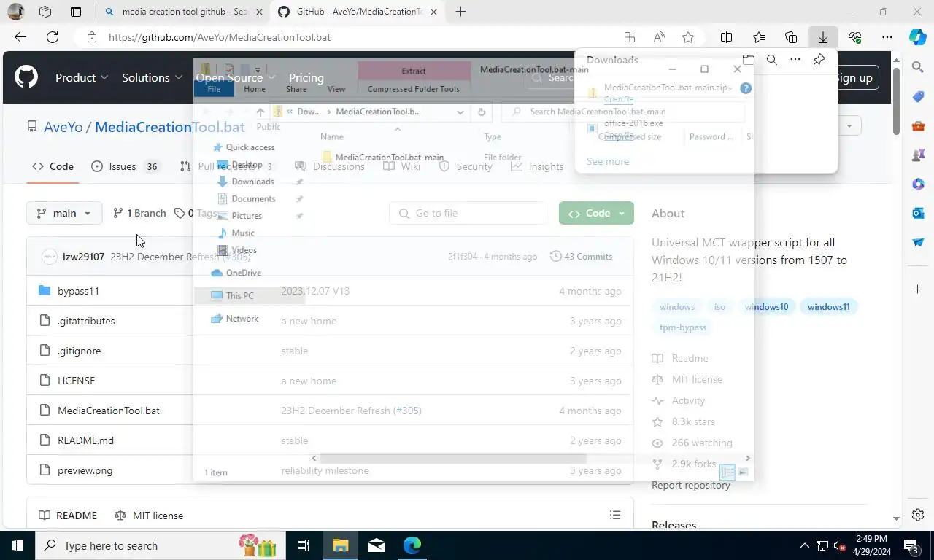This screenshot has width=934, height=560.
Task: Pin the Downloads popup
Action: 819,60
